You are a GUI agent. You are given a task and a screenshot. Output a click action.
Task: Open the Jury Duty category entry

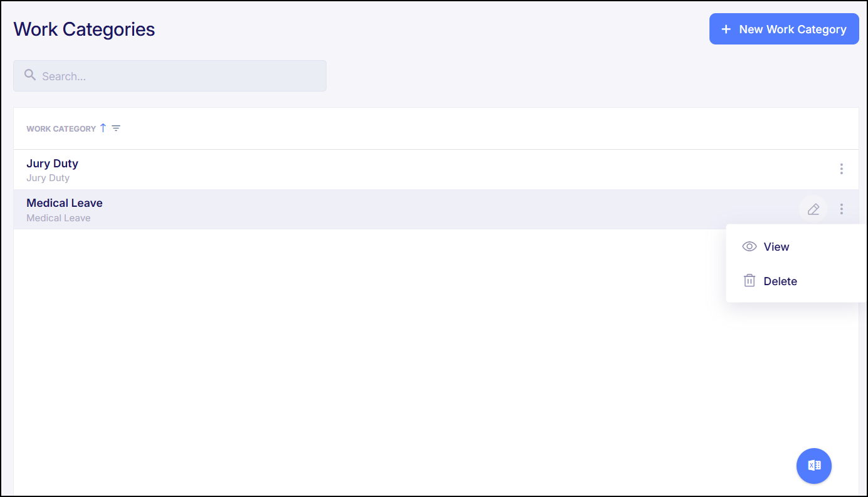[52, 163]
